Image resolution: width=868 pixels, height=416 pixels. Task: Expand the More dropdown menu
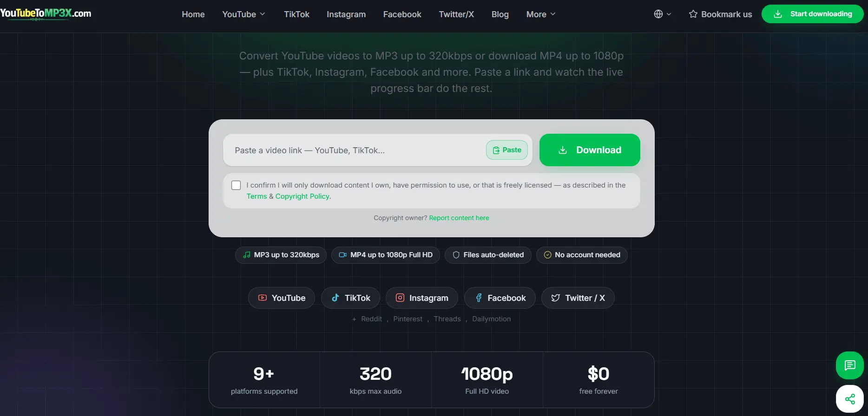pos(541,14)
